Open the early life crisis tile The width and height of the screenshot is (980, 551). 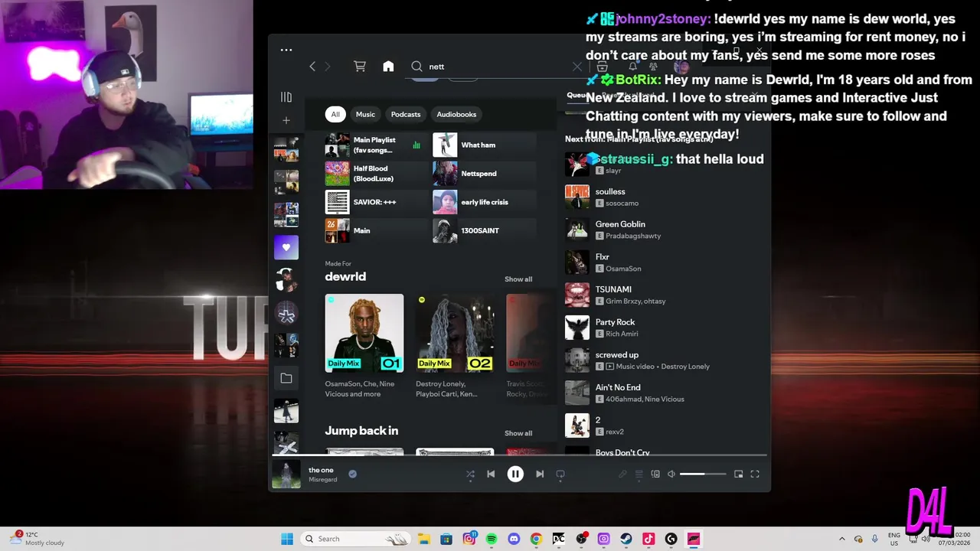(x=484, y=202)
